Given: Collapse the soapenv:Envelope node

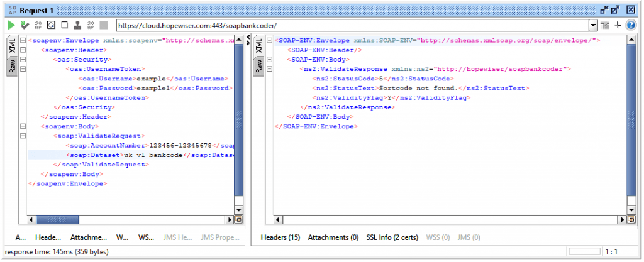Looking at the screenshot, I should click(x=23, y=41).
